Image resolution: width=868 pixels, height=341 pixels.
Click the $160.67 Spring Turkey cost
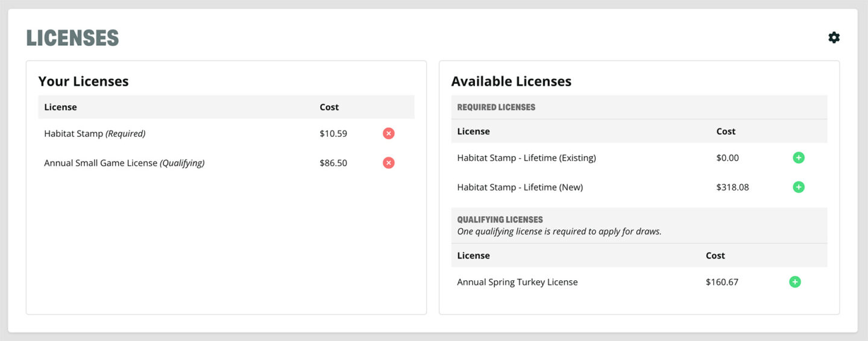(722, 282)
